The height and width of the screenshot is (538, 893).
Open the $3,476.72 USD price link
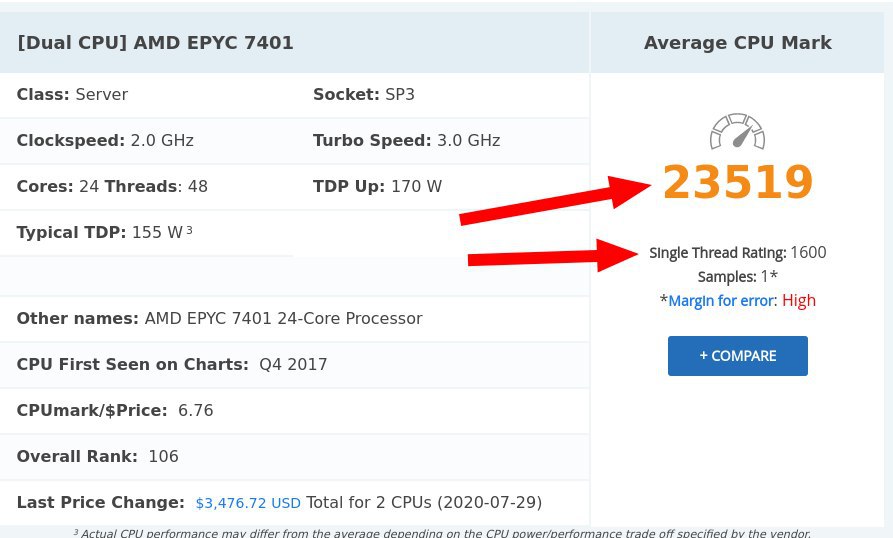click(248, 503)
